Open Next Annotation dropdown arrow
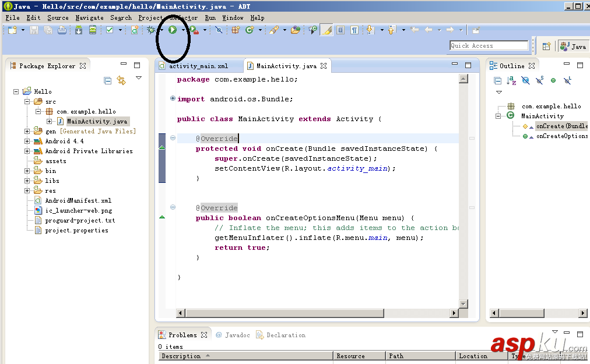 pos(381,30)
